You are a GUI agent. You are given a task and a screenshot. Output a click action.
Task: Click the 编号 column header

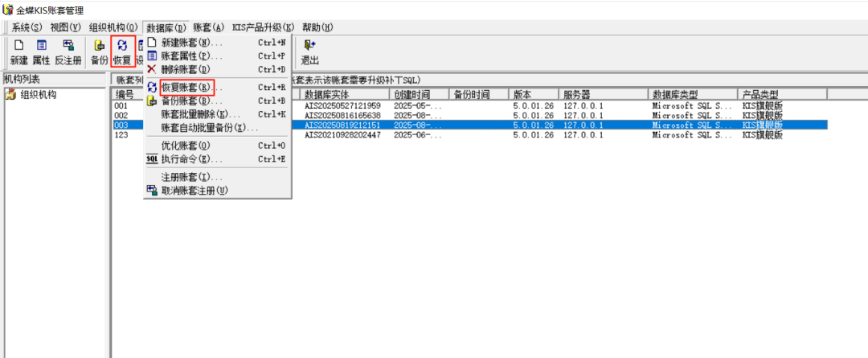coord(127,93)
